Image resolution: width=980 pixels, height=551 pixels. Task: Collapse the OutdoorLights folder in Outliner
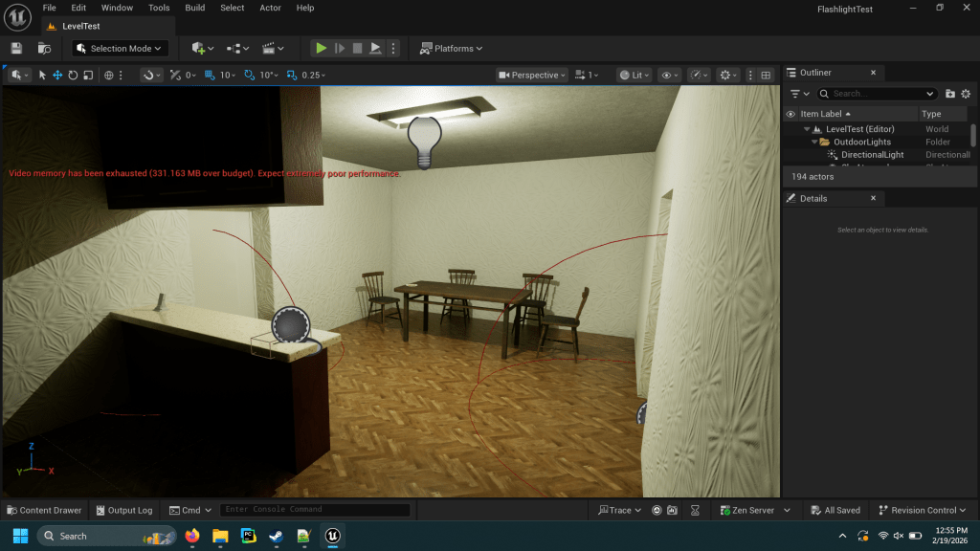point(814,142)
